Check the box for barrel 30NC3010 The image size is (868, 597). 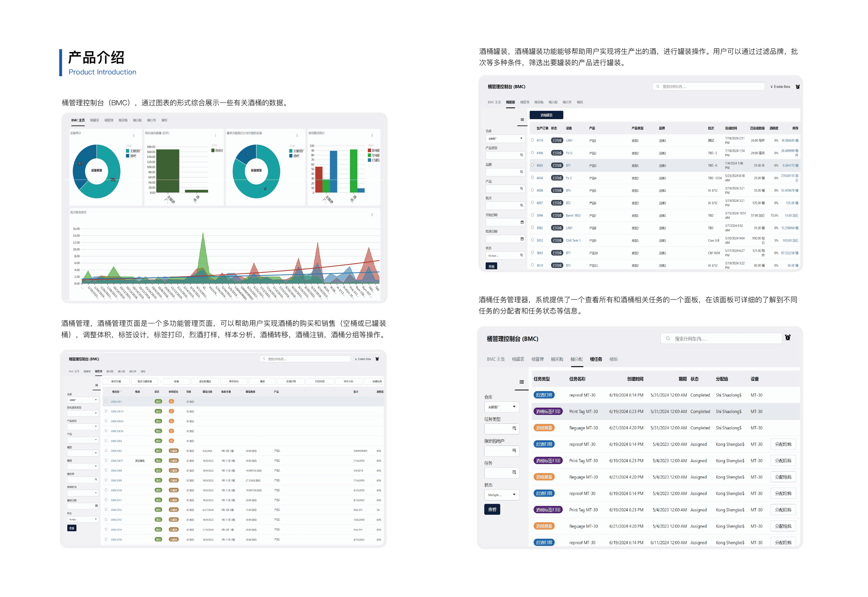point(106,490)
